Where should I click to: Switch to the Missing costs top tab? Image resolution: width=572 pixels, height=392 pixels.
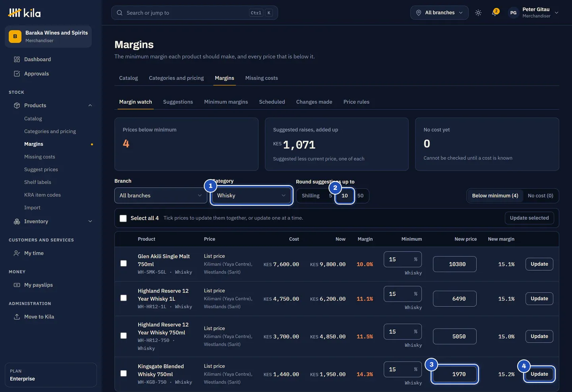click(x=261, y=78)
